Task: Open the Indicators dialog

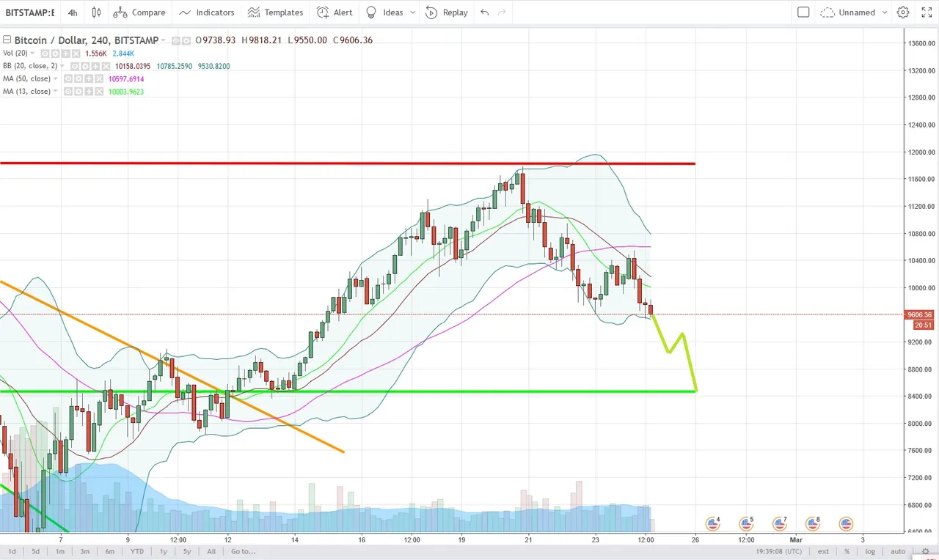Action: (x=207, y=12)
